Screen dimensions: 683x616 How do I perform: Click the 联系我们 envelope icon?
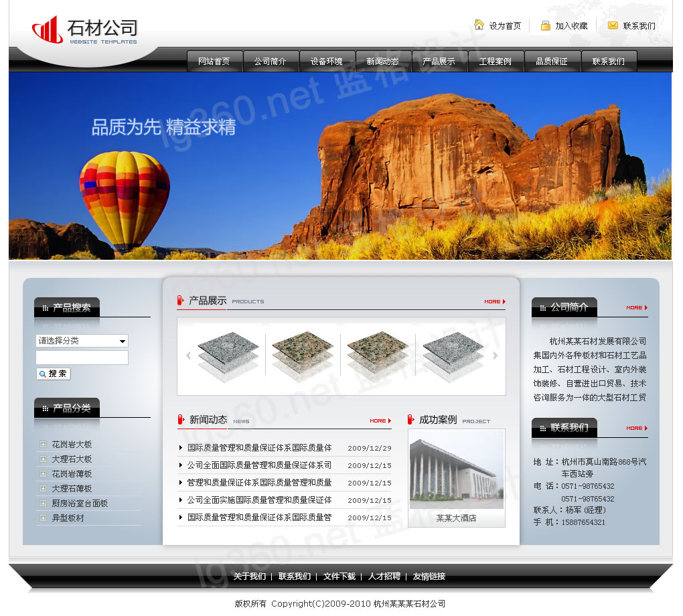[612, 25]
